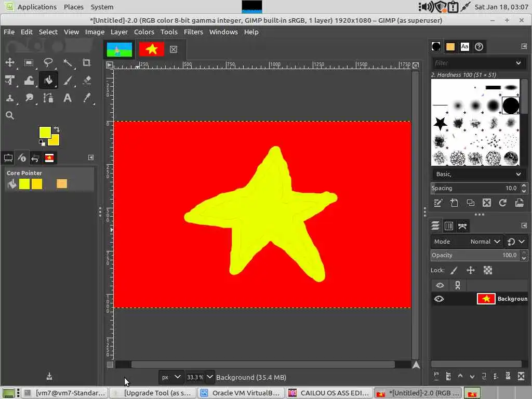Select the Bucket Fill tool
Image resolution: width=532 pixels, height=399 pixels.
pos(48,81)
